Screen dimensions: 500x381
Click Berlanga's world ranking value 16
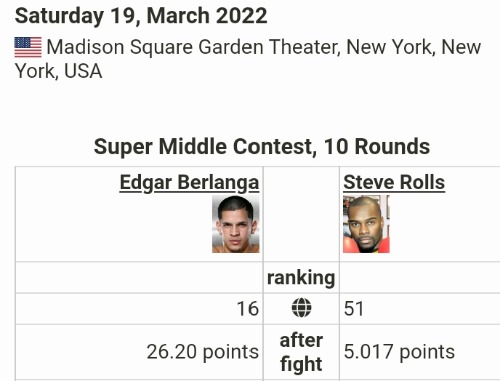(x=248, y=308)
